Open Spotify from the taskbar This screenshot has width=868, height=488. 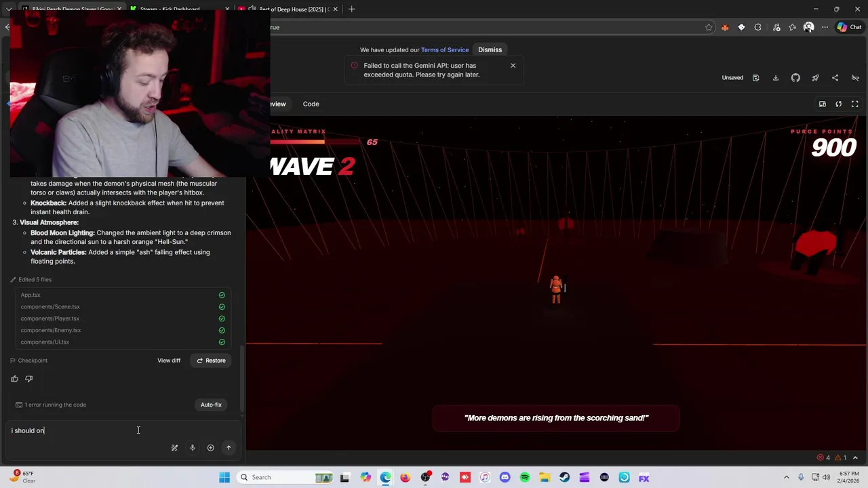[x=525, y=477]
